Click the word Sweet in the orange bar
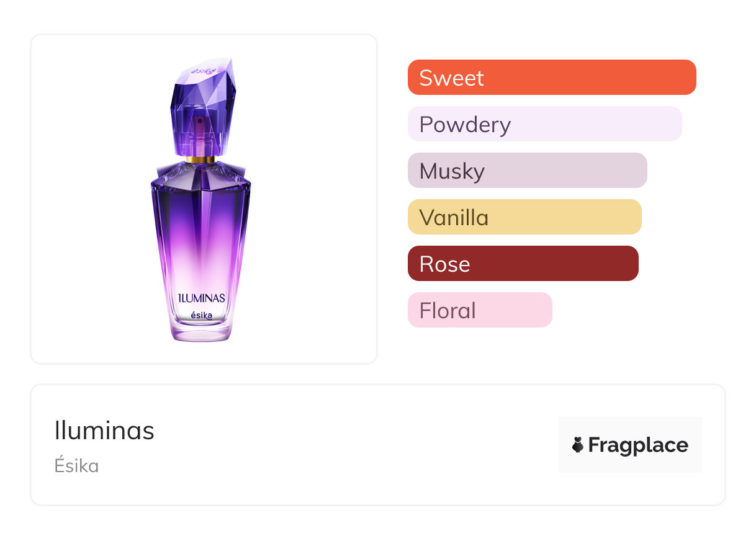Viewport: 756px width, 536px height. (451, 78)
